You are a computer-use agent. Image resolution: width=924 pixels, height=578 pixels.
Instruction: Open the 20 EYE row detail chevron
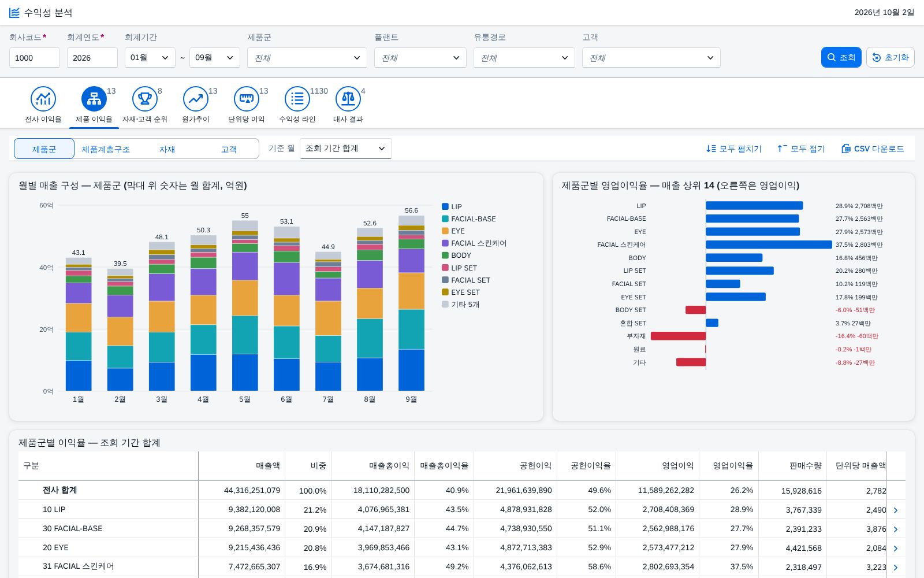(x=896, y=548)
